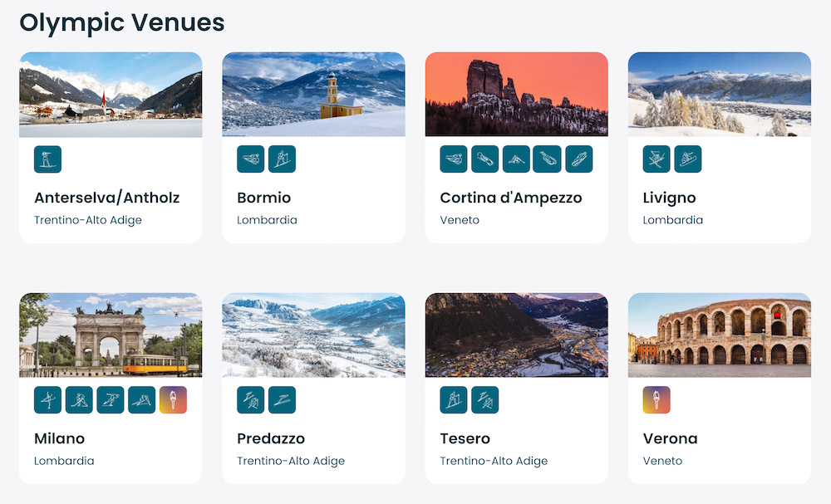This screenshot has width=831, height=504.
Task: Select the alpine skiing icon in Bormio card
Action: (250, 159)
